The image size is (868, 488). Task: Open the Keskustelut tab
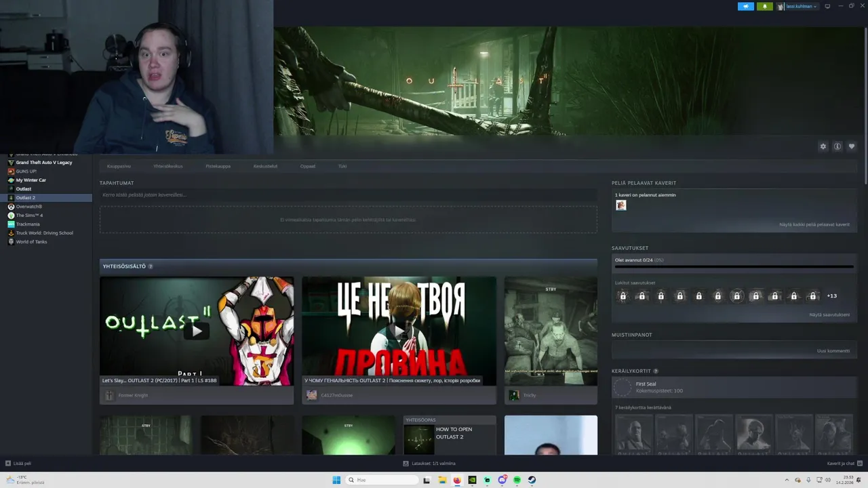265,166
